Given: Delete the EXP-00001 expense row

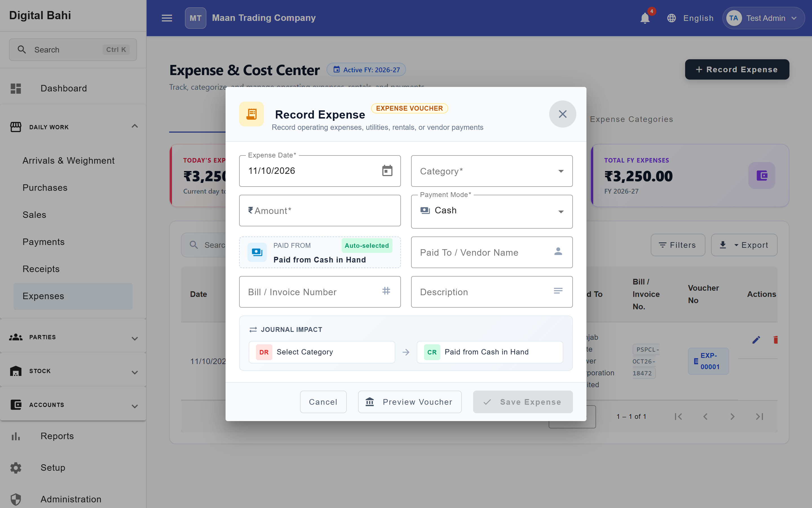Looking at the screenshot, I should [775, 340].
